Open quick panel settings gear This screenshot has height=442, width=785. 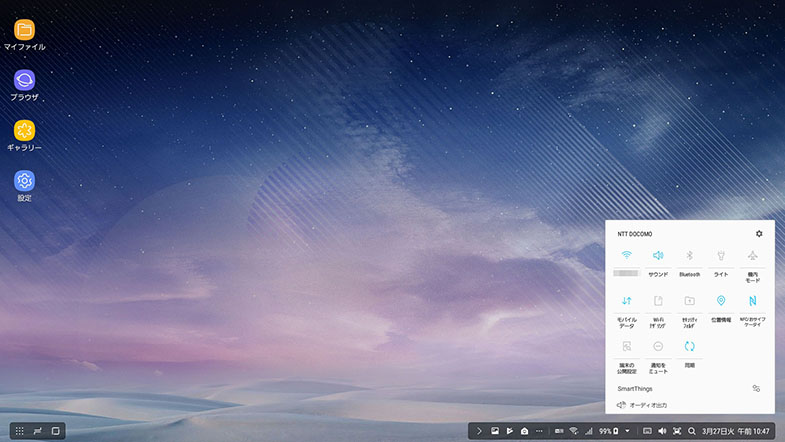759,234
